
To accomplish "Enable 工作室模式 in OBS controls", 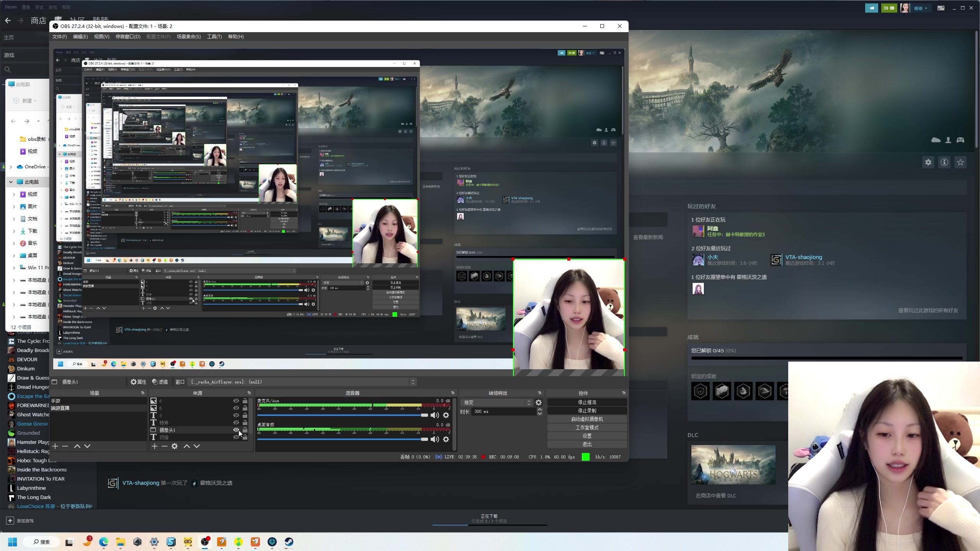I will [587, 428].
